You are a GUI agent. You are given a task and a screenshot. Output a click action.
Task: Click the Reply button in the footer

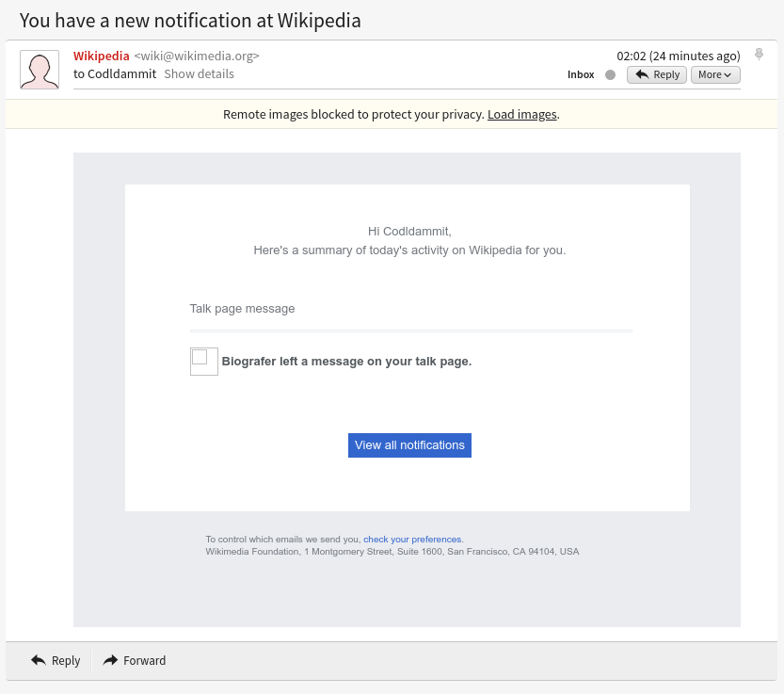point(56,660)
